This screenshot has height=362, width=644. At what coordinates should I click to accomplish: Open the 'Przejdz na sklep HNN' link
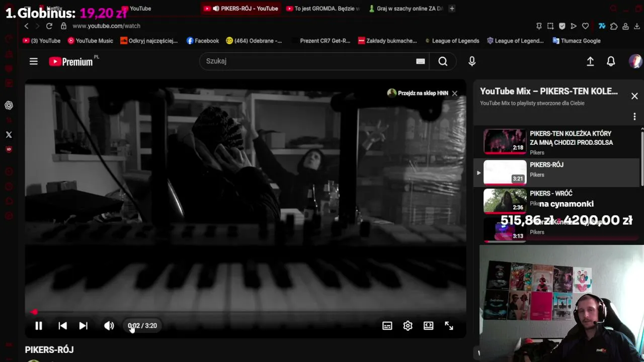[418, 93]
